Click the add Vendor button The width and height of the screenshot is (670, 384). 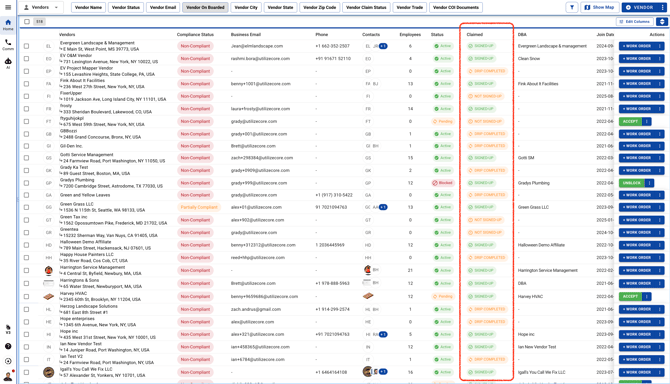click(x=639, y=7)
